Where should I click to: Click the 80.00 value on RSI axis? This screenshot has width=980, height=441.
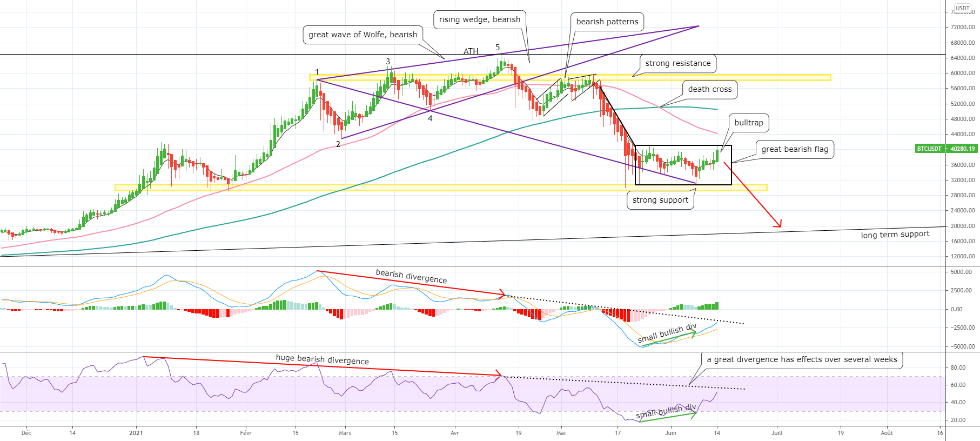point(958,367)
